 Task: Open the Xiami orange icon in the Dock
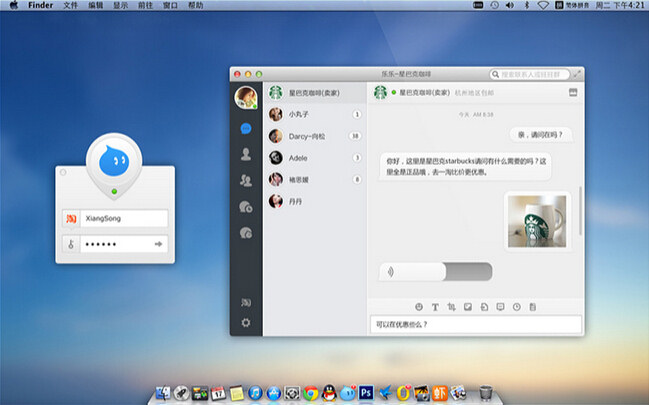(x=440, y=393)
